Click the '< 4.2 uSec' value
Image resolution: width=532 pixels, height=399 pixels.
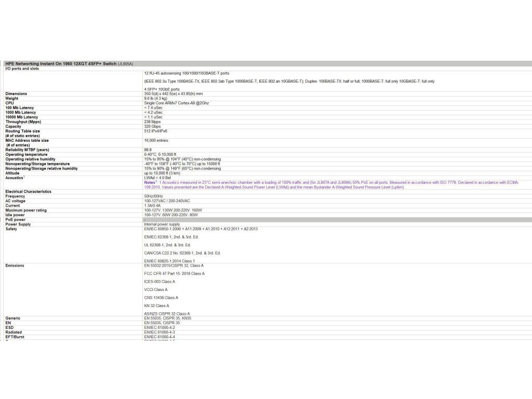pos(153,113)
